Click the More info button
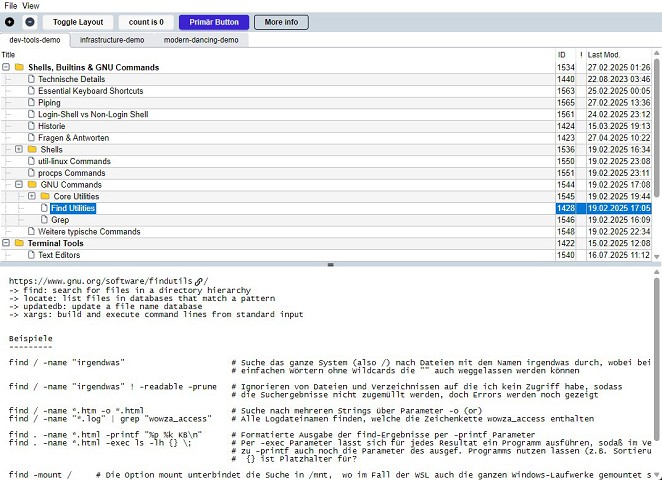Image resolution: width=662 pixels, height=480 pixels. 281,22
